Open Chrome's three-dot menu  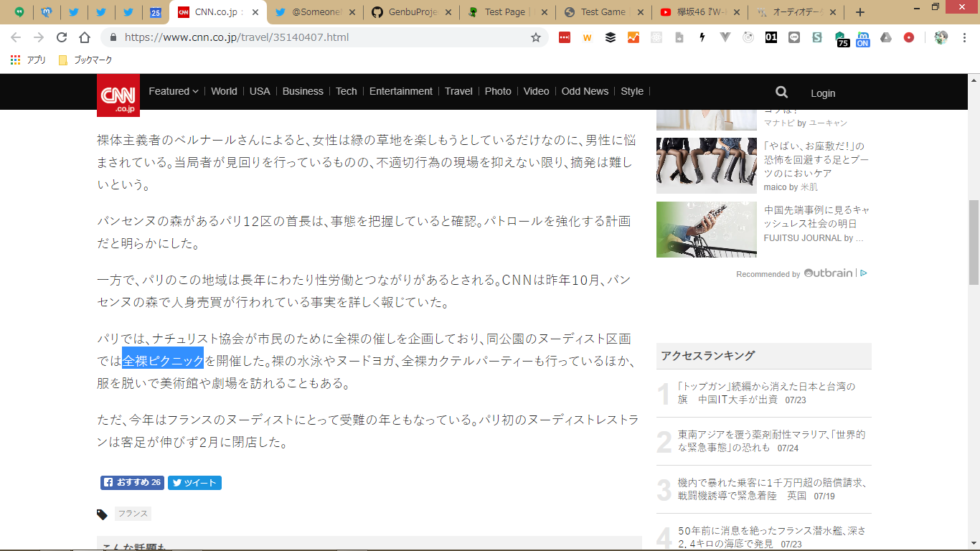click(966, 37)
